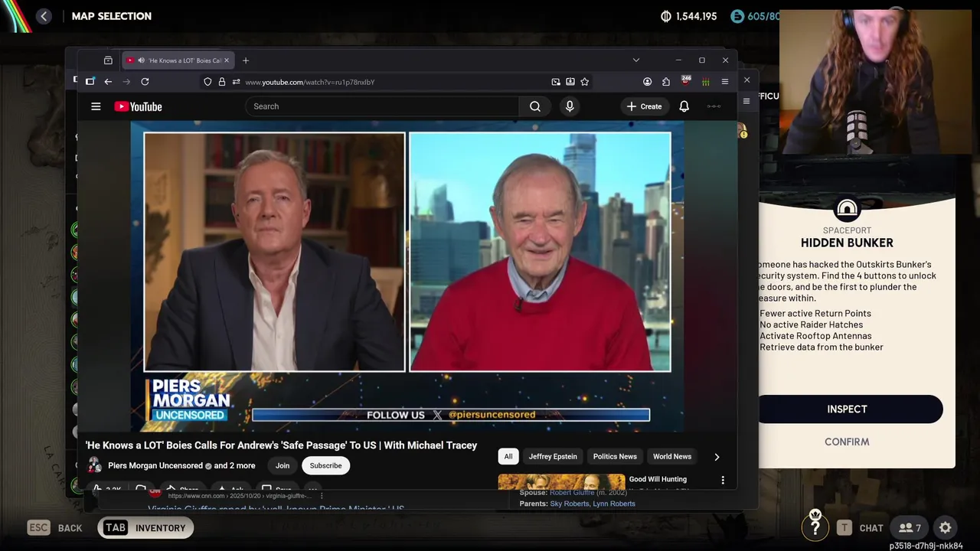980x551 pixels.
Task: Open the YouTube Create menu
Action: click(644, 106)
